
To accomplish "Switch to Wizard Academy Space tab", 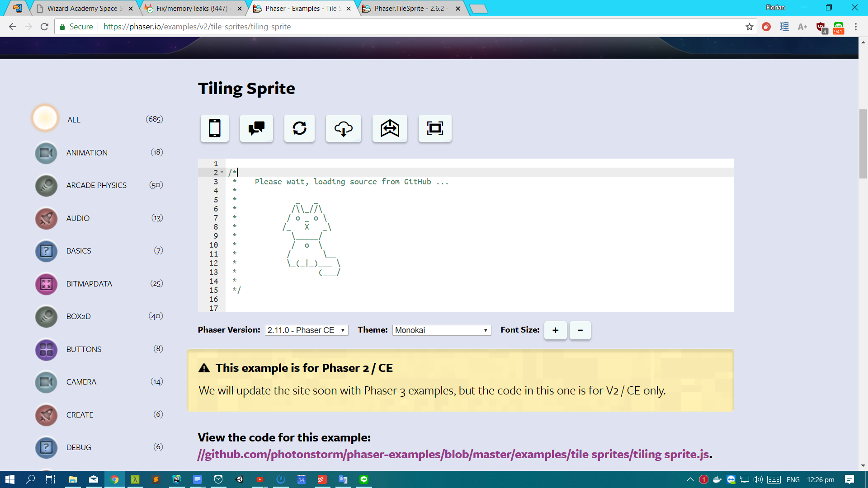I will [85, 9].
